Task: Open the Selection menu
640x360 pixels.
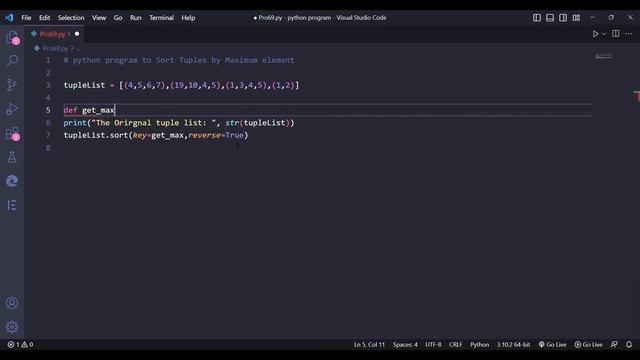Action: [71, 18]
